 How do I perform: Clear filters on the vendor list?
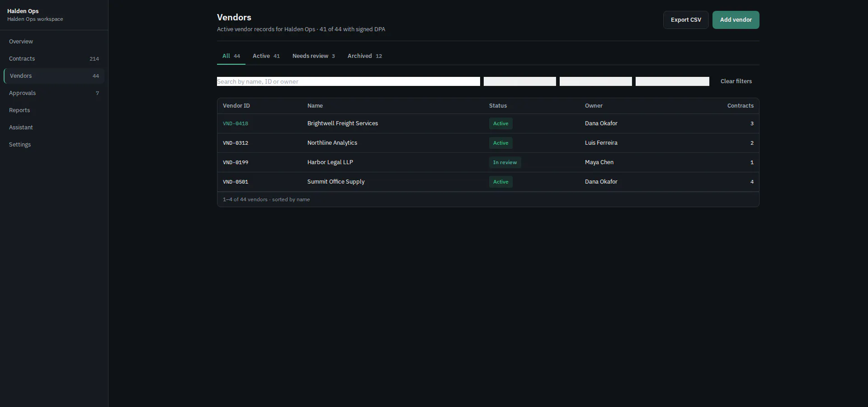point(736,81)
